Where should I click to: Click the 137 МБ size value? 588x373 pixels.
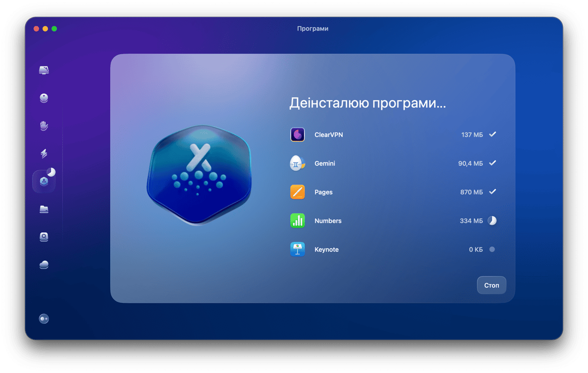[472, 135]
